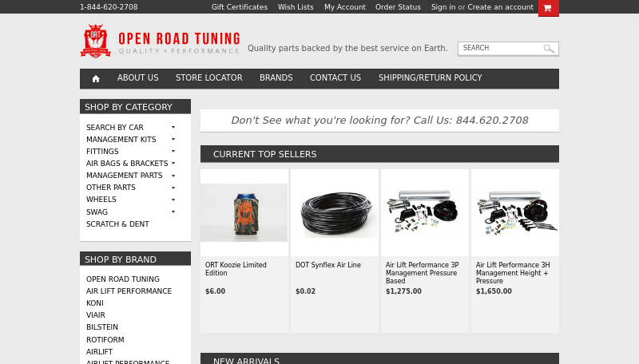
Task: Expand the Management Kits arrow
Action: pos(173,139)
